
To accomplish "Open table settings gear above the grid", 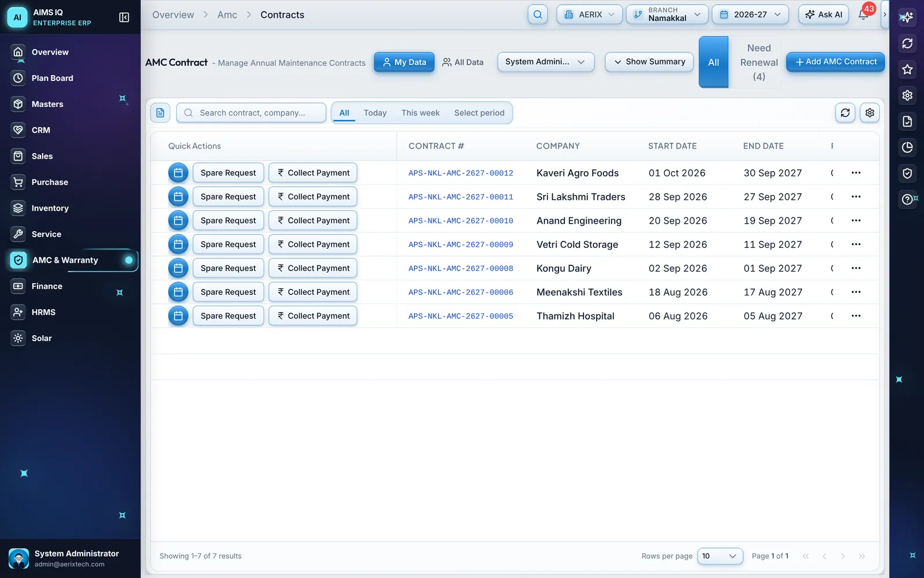I will pyautogui.click(x=870, y=113).
